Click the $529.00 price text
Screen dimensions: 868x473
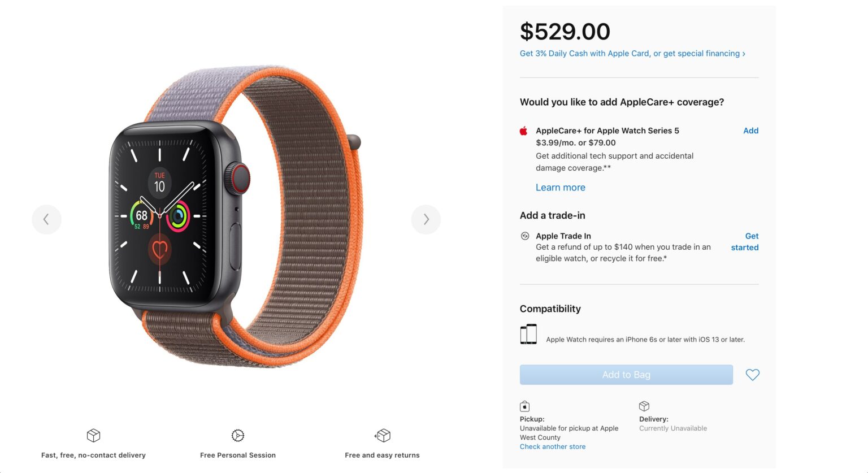(565, 32)
